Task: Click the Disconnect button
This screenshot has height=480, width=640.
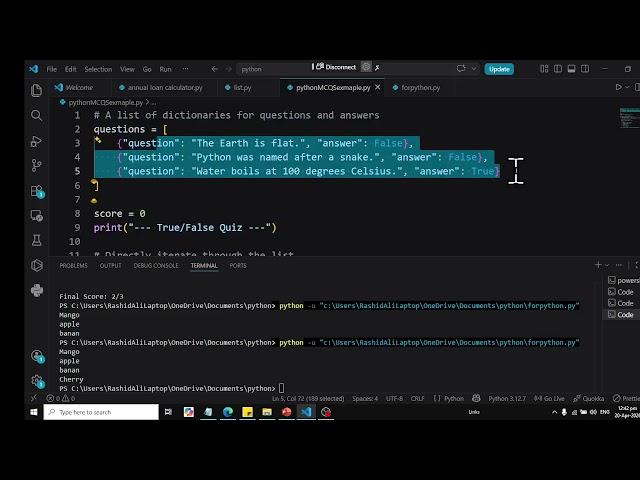Action: [x=336, y=67]
